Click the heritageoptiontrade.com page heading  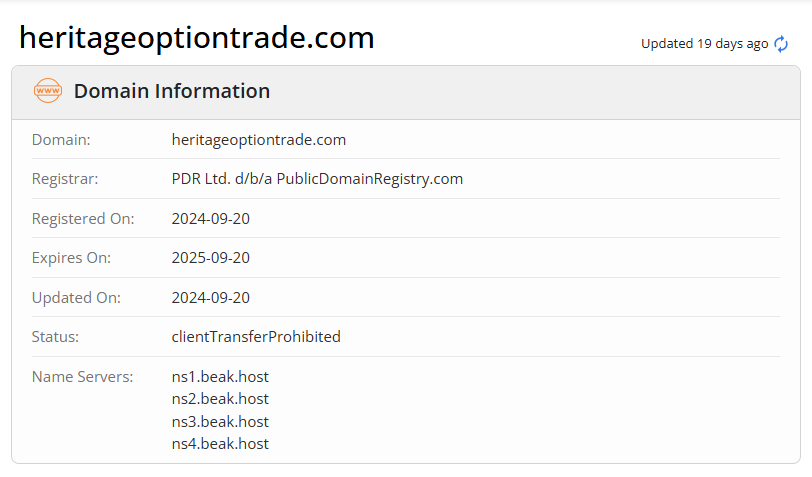pos(197,38)
